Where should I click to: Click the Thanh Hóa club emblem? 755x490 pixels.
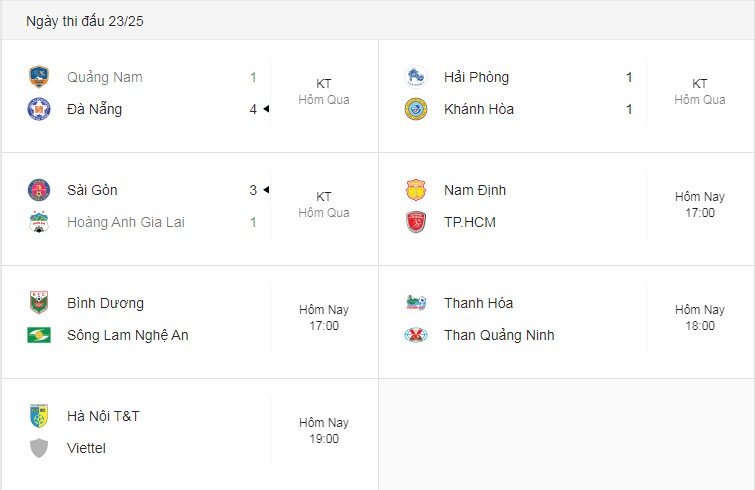(x=416, y=303)
